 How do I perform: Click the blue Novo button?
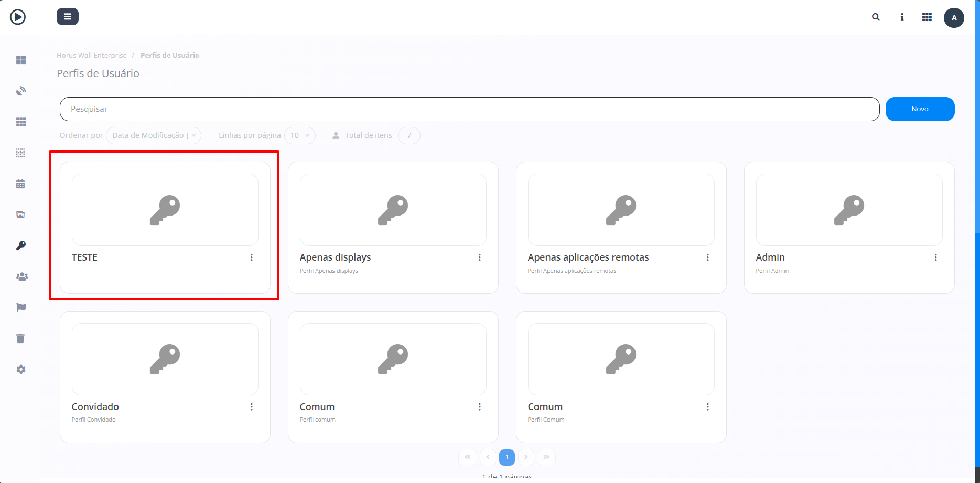(x=920, y=109)
